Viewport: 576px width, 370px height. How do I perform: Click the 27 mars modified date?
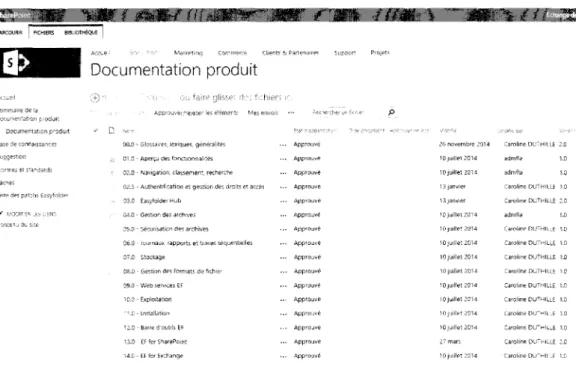[x=450, y=342]
